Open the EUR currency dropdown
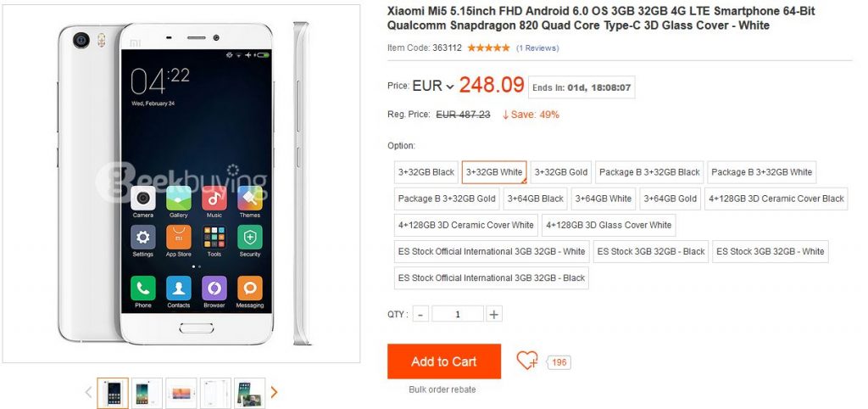This screenshot has width=868, height=409. (433, 86)
